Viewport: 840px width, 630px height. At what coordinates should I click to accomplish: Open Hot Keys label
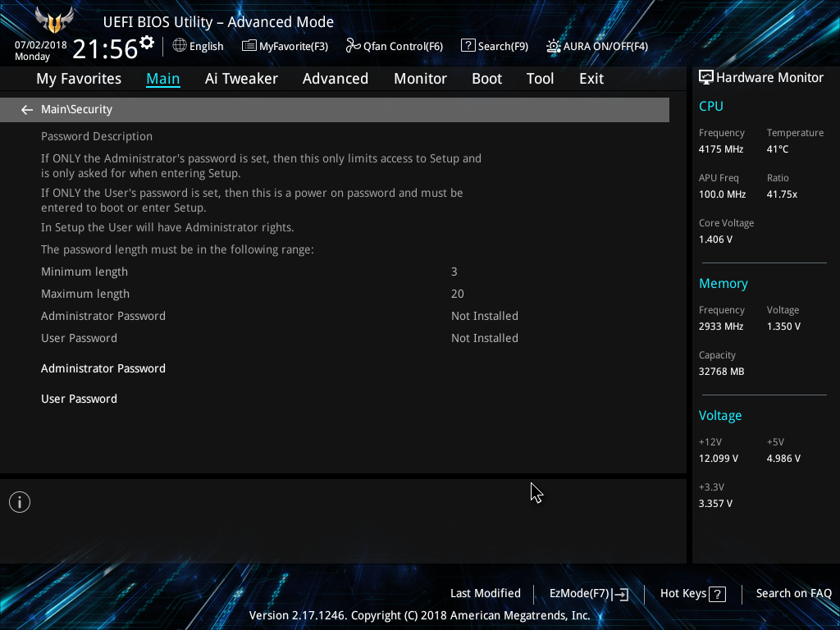683,594
